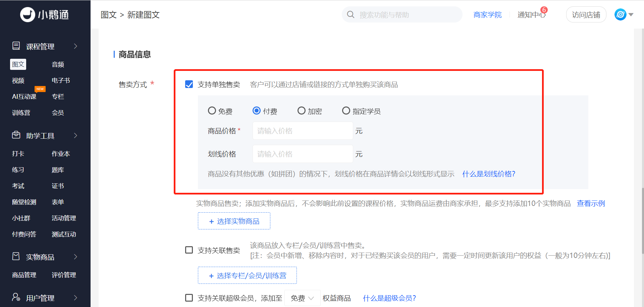Go to 证书 in sidebar
644x307 pixels.
[x=58, y=186]
